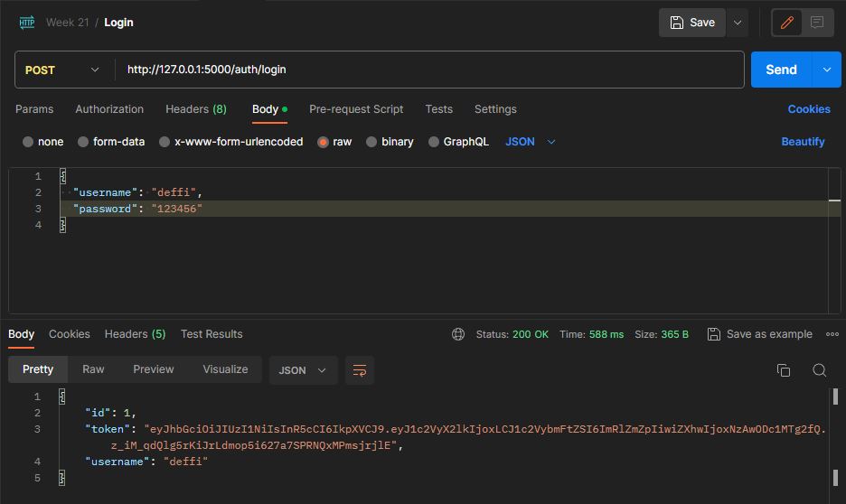This screenshot has width=846, height=504.
Task: Switch to the Tests tab
Action: click(438, 109)
